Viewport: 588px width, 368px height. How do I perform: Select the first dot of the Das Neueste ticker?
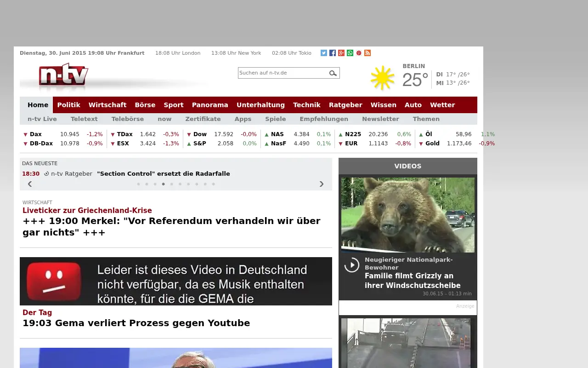click(138, 184)
